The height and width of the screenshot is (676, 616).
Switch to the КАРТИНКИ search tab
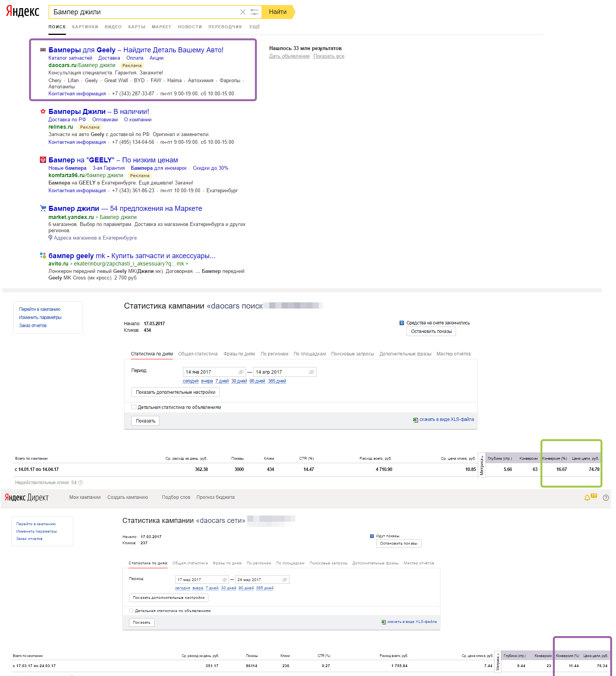(85, 27)
